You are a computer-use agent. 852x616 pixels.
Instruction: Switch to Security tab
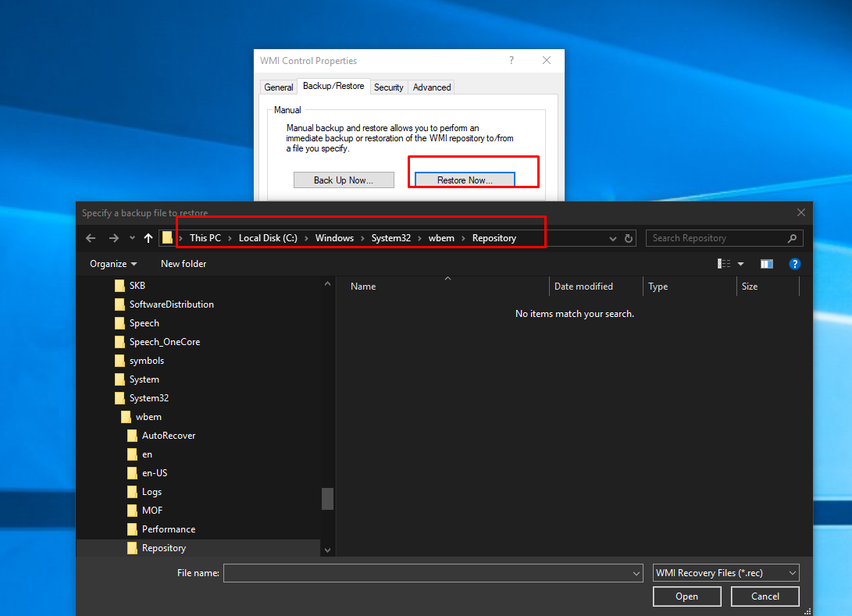coord(388,87)
